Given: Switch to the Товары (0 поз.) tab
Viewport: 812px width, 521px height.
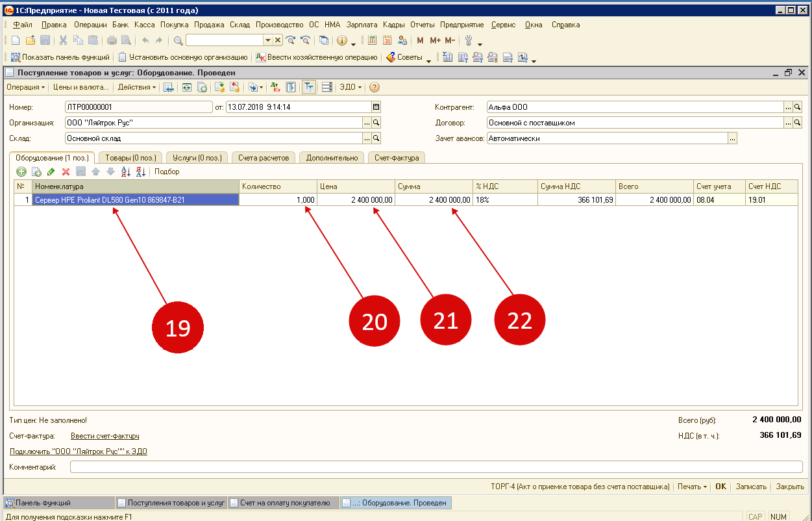Looking at the screenshot, I should click(x=130, y=158).
